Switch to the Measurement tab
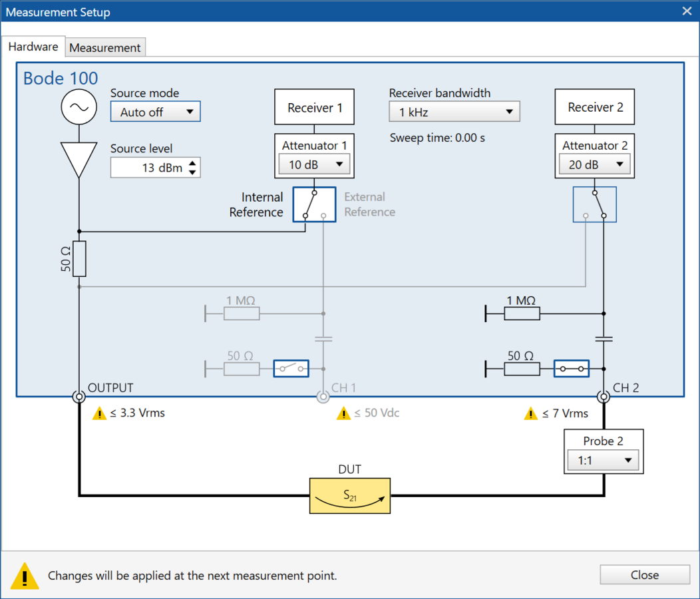Image resolution: width=700 pixels, height=599 pixels. coord(105,47)
